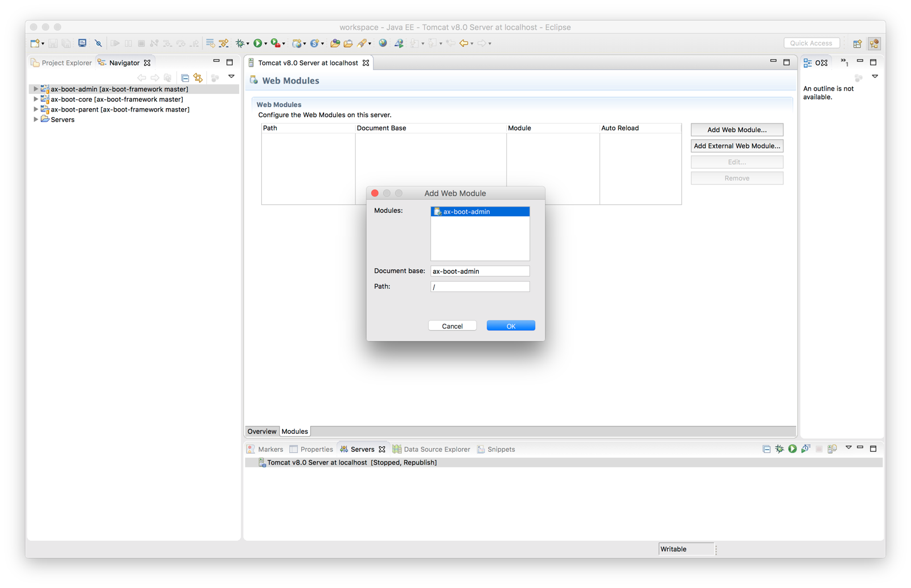Screen dimensions: 911x588
Task: Select the Java EE perspective icon
Action: [x=875, y=43]
